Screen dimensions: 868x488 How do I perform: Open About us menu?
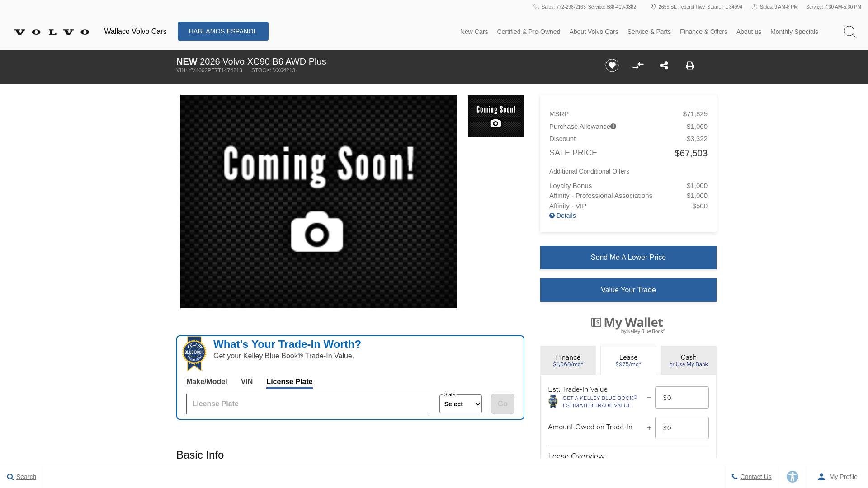749,32
